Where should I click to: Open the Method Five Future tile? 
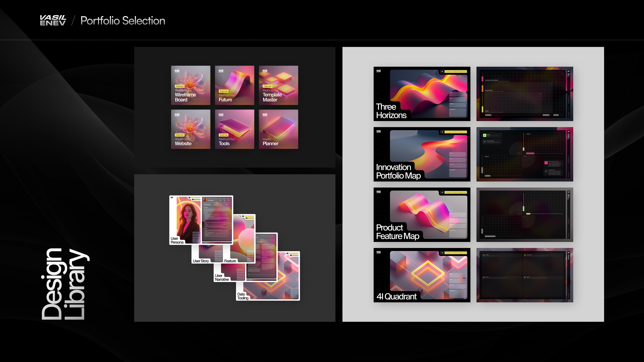point(234,85)
